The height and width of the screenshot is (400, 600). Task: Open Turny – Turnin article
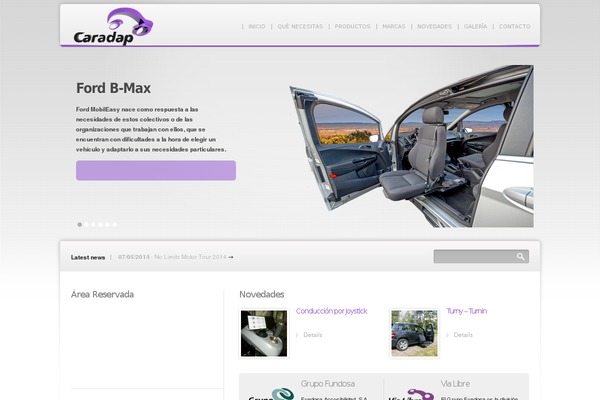(x=466, y=311)
